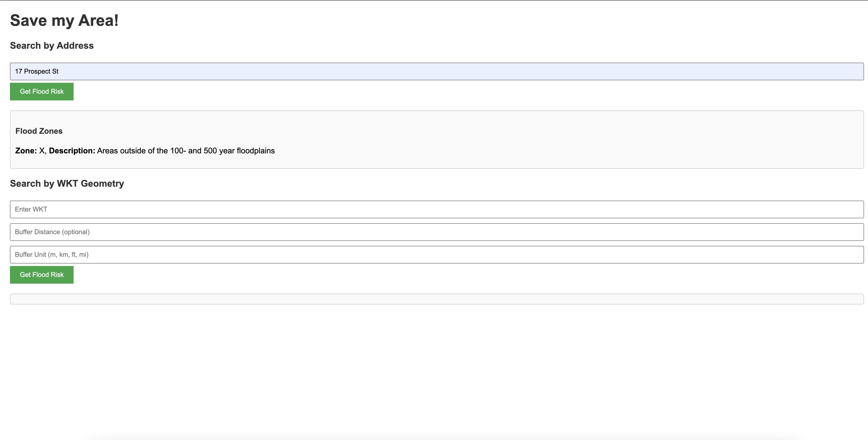The image size is (868, 440).
Task: Click the bold Description: label
Action: pyautogui.click(x=72, y=151)
